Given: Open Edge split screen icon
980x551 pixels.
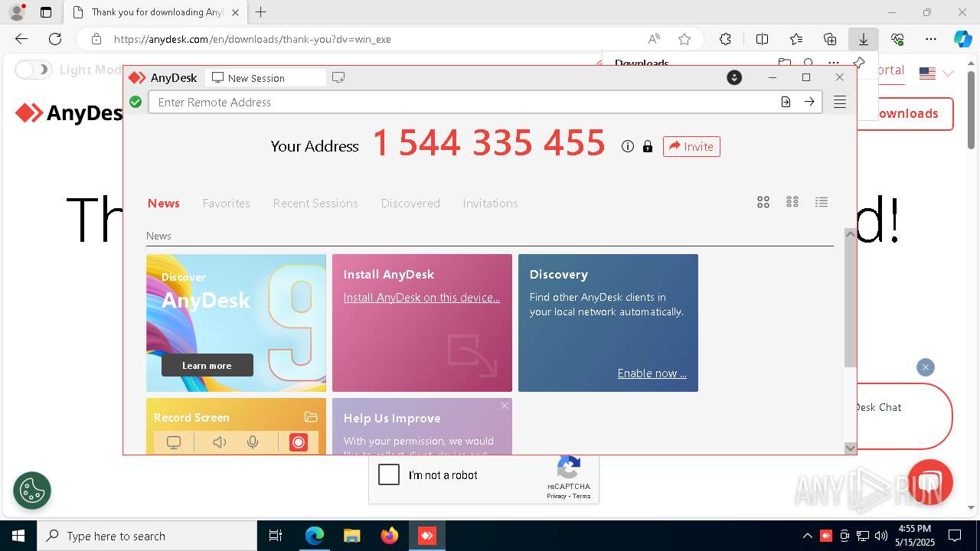Looking at the screenshot, I should click(x=762, y=39).
